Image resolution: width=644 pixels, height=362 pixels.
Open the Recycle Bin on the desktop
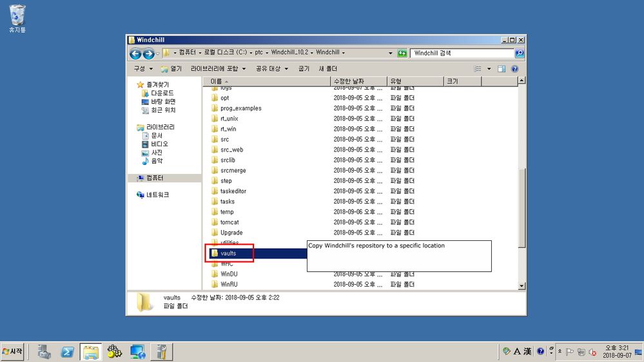pyautogui.click(x=17, y=19)
